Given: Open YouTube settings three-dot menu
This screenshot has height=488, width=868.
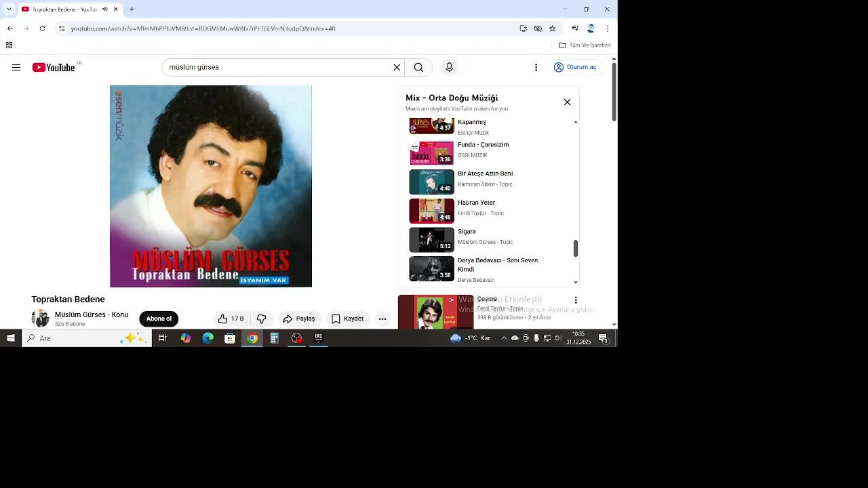Looking at the screenshot, I should pyautogui.click(x=536, y=67).
